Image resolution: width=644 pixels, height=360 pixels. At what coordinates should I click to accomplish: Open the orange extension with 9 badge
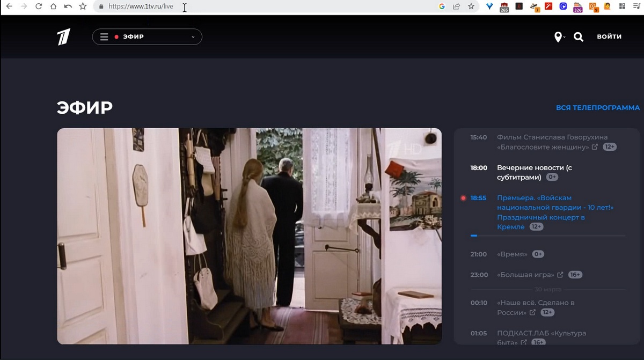(x=594, y=7)
